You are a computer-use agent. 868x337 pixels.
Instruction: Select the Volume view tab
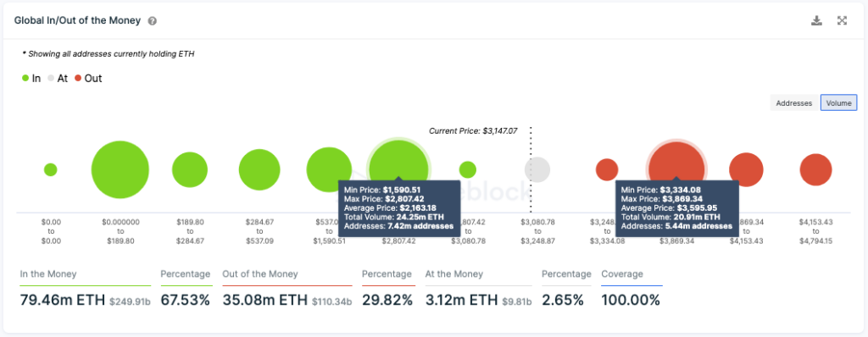(838, 103)
